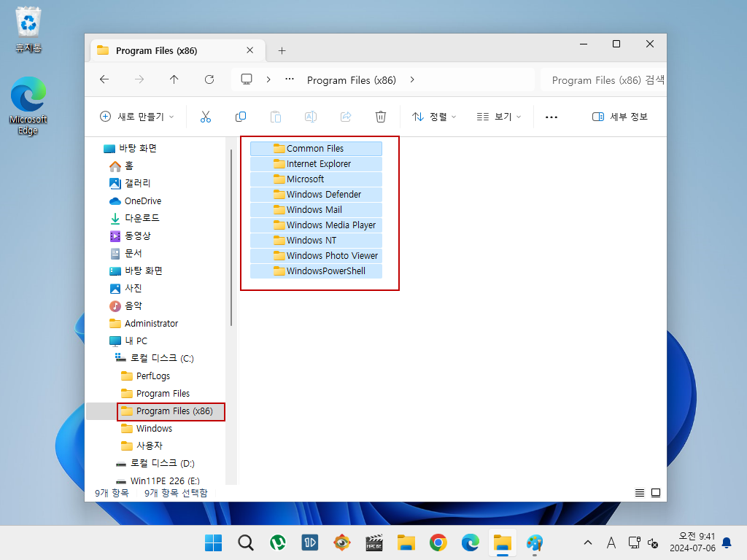
Task: Add a new tab with plus button
Action: [x=282, y=50]
